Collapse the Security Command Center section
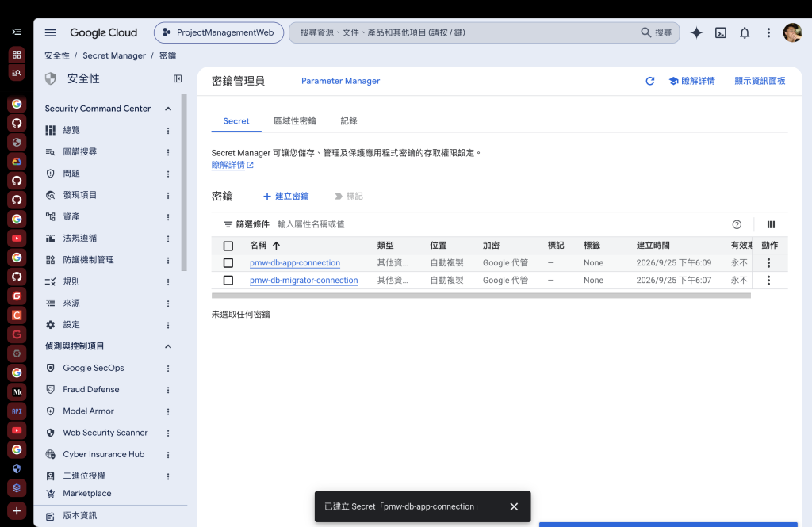This screenshot has width=812, height=527. 168,109
